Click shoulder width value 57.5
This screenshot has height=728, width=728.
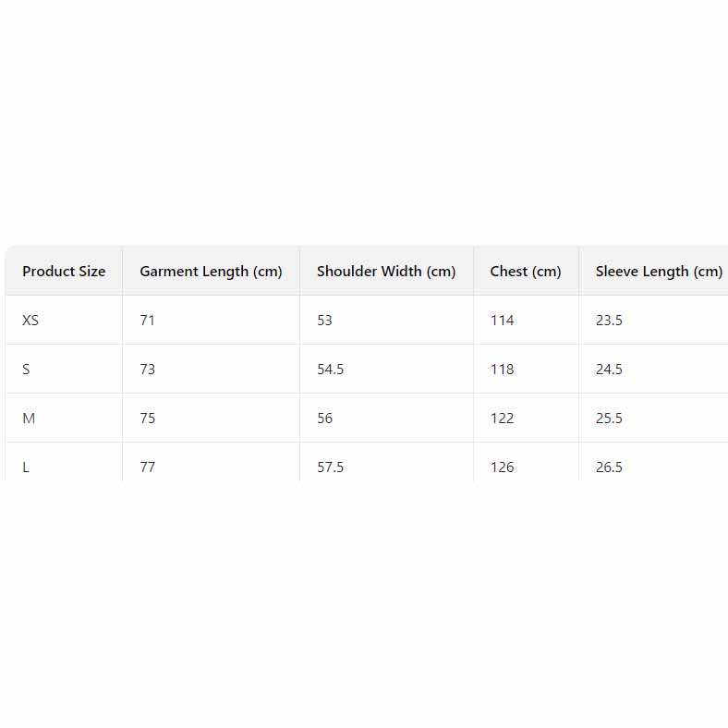330,467
